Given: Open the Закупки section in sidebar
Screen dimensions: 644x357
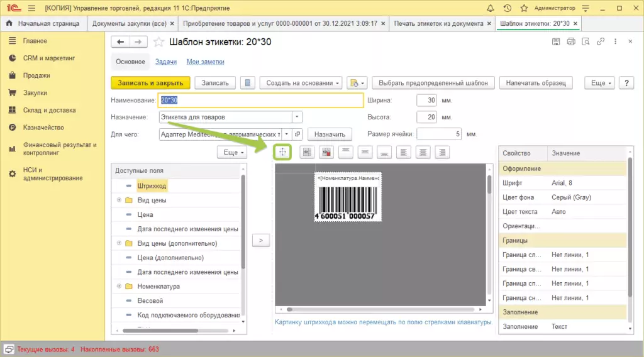Looking at the screenshot, I should point(35,92).
